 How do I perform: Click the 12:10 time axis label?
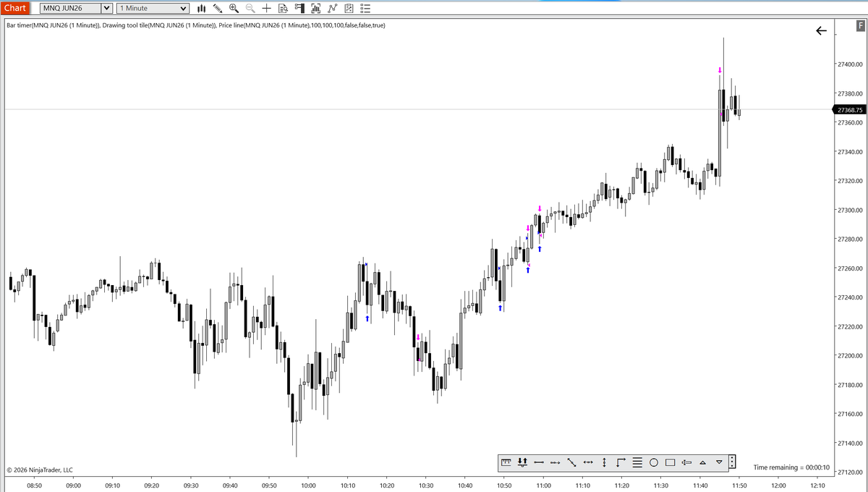pyautogui.click(x=817, y=486)
